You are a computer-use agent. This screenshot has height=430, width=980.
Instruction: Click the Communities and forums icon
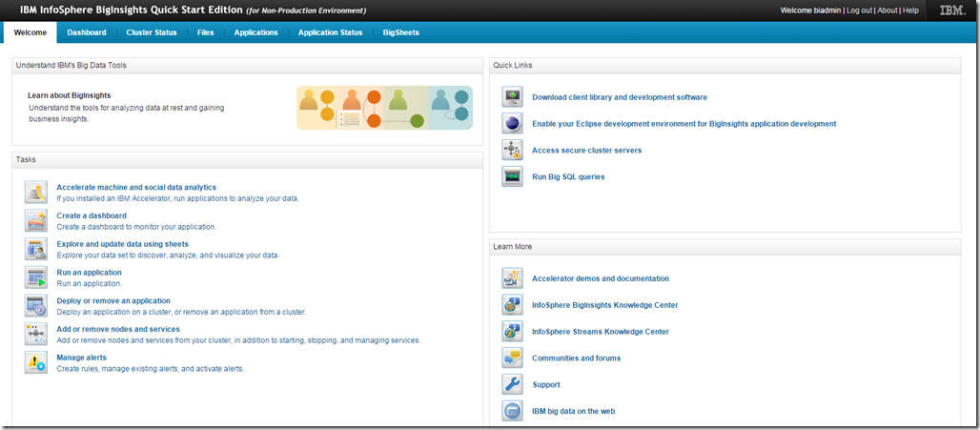[x=513, y=358]
